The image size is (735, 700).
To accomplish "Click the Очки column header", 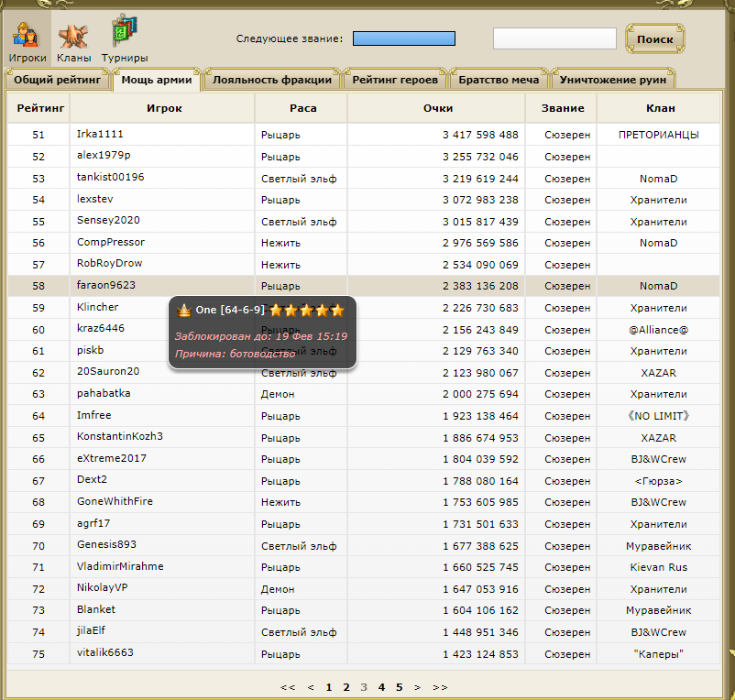I will 438,108.
